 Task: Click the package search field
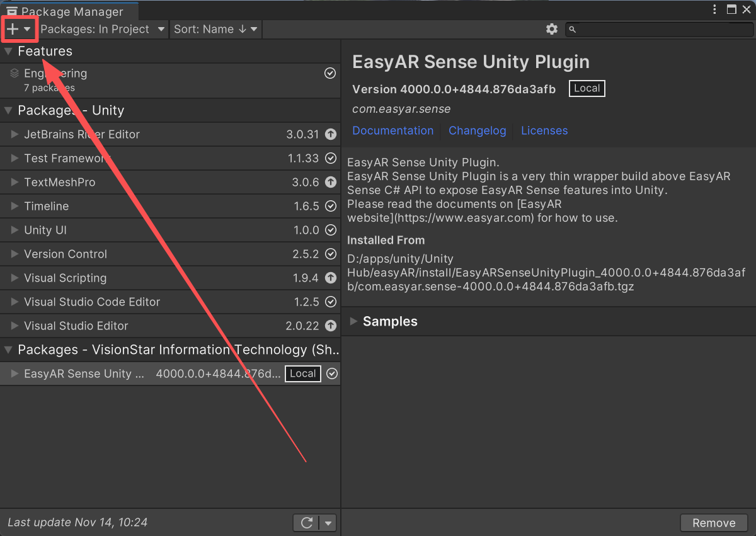click(659, 29)
